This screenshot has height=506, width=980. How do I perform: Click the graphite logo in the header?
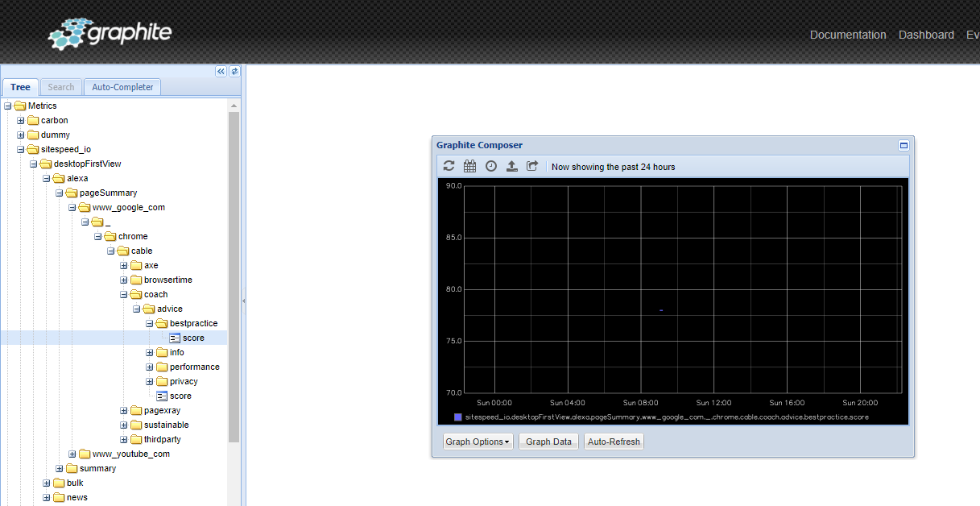[109, 33]
